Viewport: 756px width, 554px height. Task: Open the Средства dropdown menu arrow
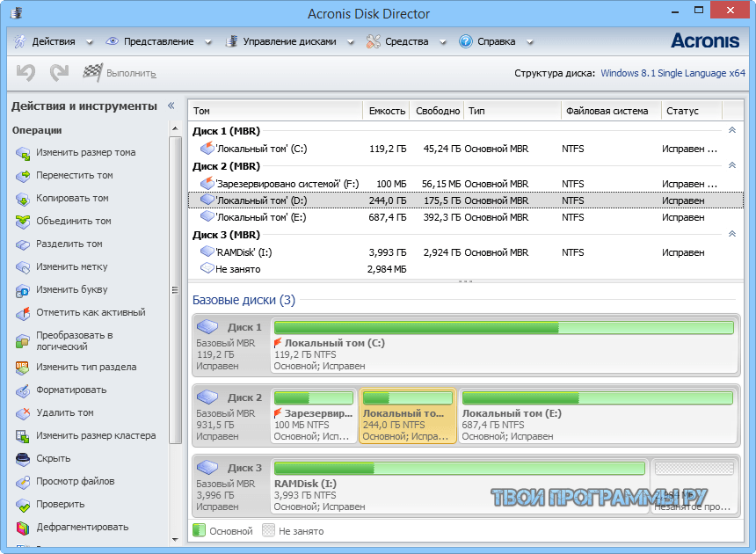tap(443, 40)
